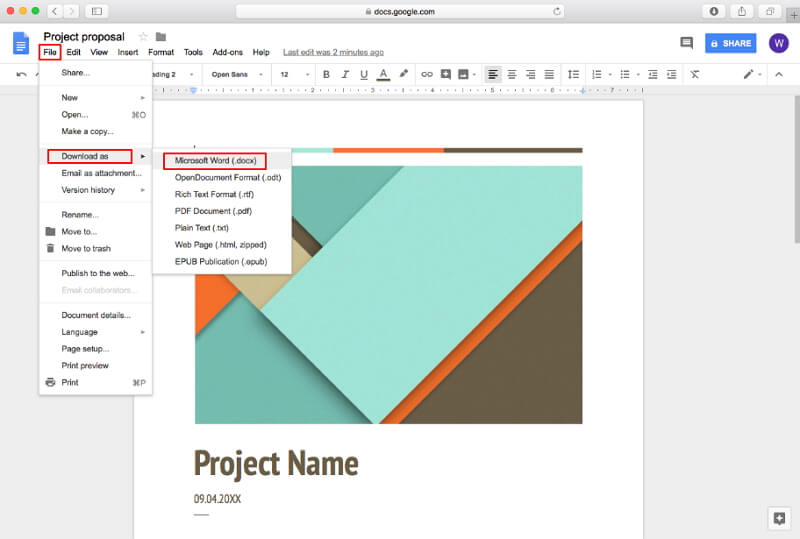This screenshot has height=539, width=800.
Task: Toggle left text alignment
Action: 493,74
